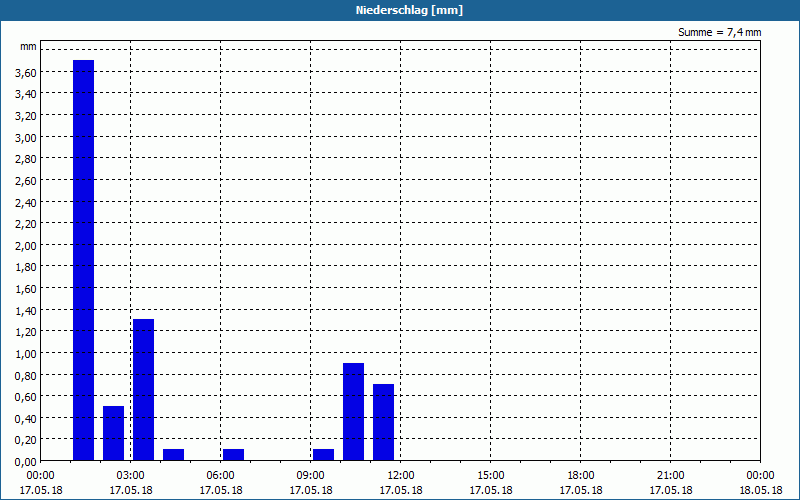Click the Niederschlag [mm] title bar

tap(400, 10)
